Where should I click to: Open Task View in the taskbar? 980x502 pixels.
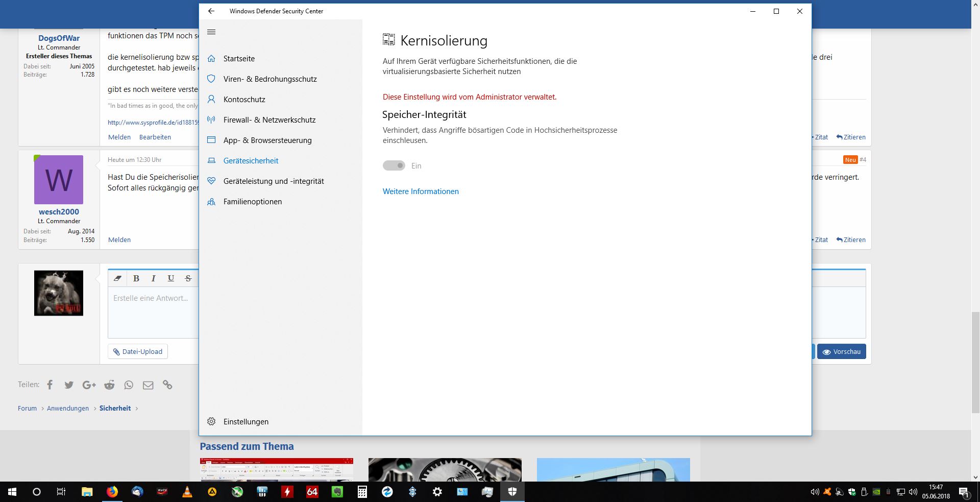[x=61, y=492]
